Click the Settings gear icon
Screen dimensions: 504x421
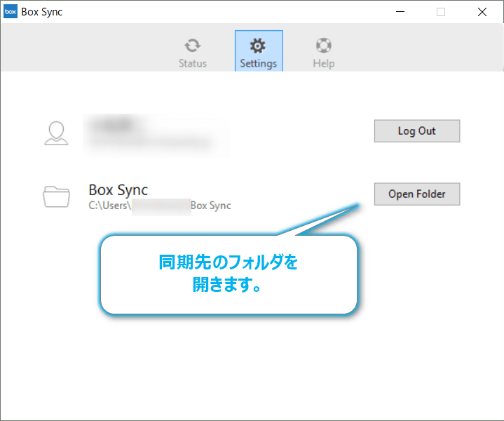click(x=258, y=46)
